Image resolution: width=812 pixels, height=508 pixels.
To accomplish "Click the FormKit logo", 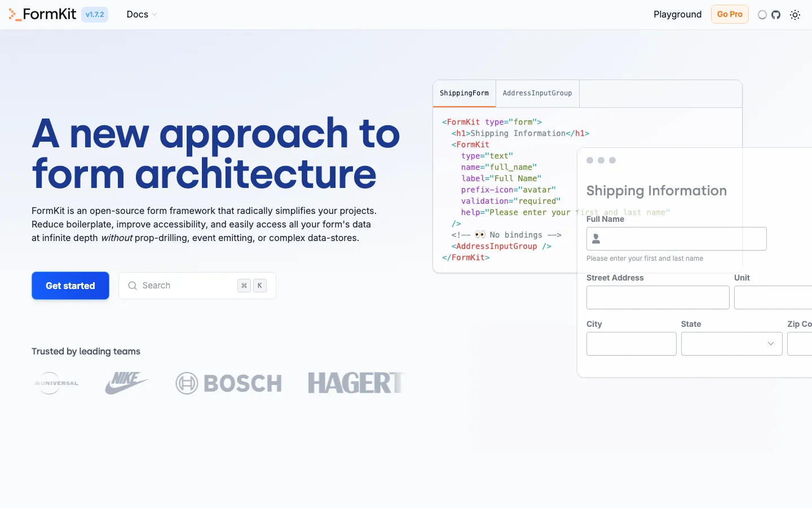I will [x=42, y=14].
